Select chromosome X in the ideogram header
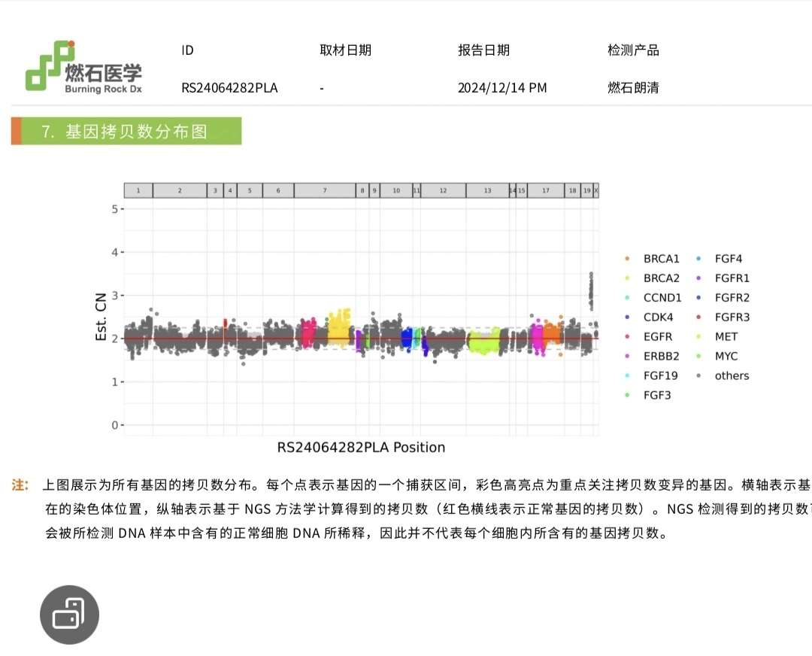The image size is (812, 656). 596,190
